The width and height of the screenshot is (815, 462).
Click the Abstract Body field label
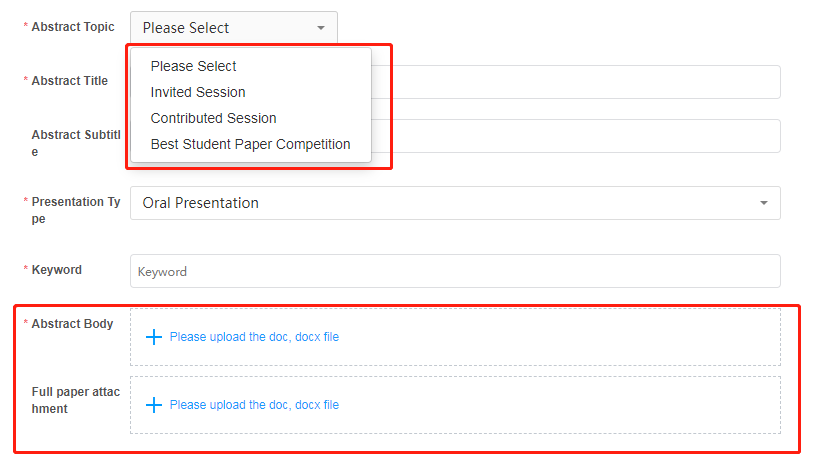tap(72, 324)
